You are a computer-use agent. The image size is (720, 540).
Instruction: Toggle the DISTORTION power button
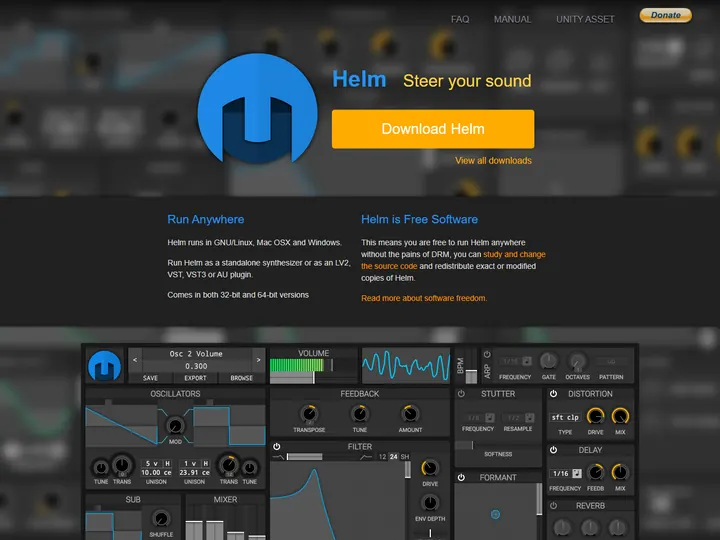click(x=553, y=394)
